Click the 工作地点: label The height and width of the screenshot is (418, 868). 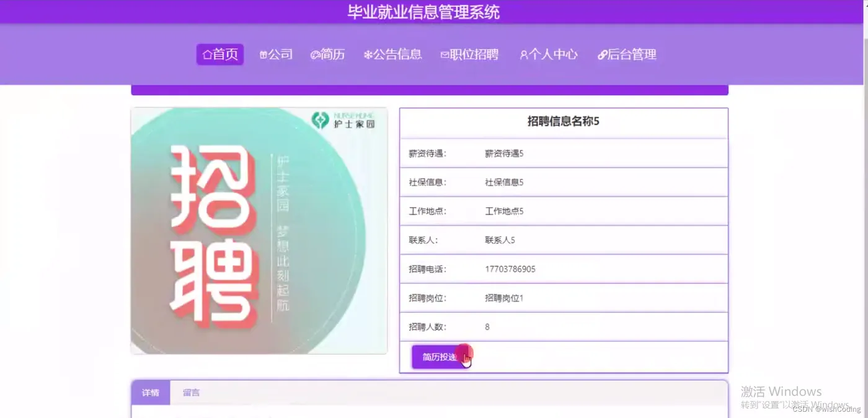(x=427, y=211)
